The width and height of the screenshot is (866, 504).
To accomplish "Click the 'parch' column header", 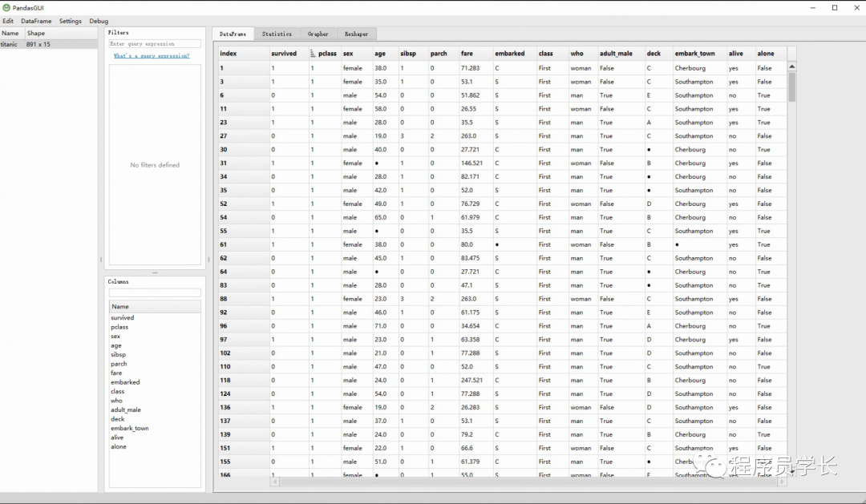I will (x=443, y=54).
